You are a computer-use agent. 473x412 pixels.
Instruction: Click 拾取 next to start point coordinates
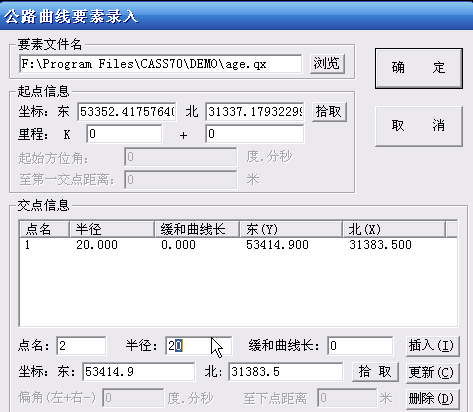click(329, 112)
